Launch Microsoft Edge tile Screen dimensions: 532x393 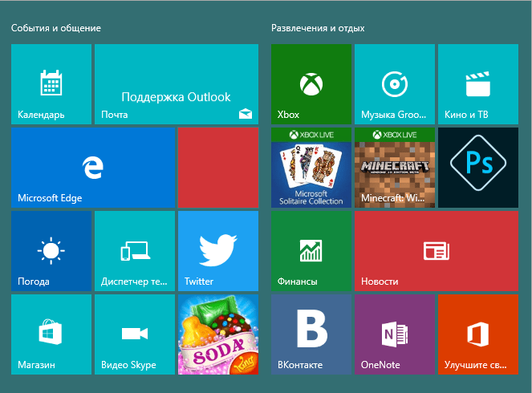(x=93, y=168)
